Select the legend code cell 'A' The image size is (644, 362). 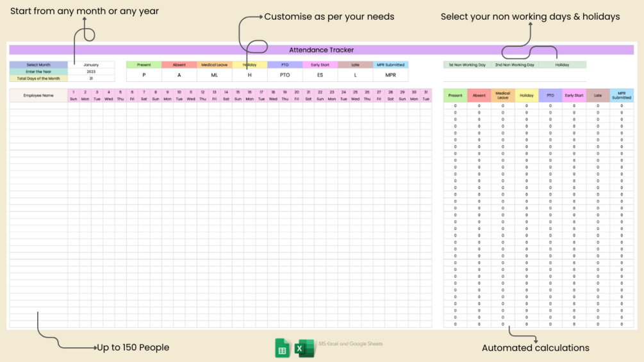(179, 75)
